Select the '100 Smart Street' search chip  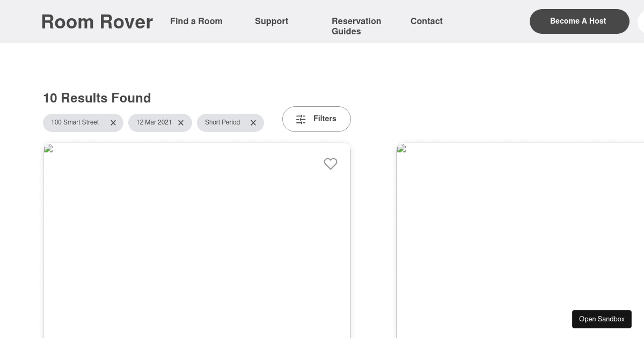75,123
